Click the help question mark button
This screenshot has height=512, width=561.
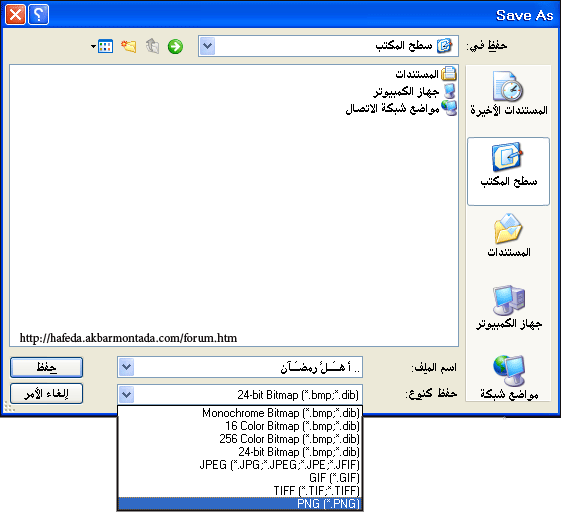point(38,15)
